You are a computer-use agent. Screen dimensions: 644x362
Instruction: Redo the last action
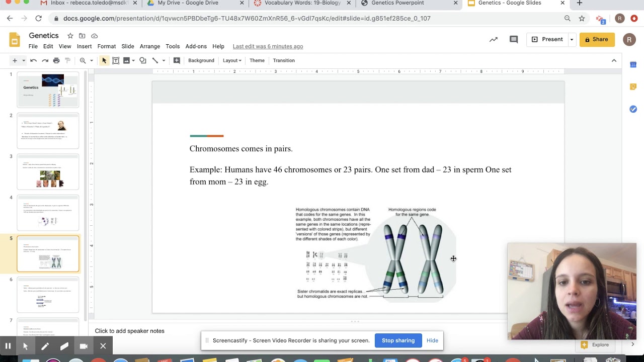[45, 60]
